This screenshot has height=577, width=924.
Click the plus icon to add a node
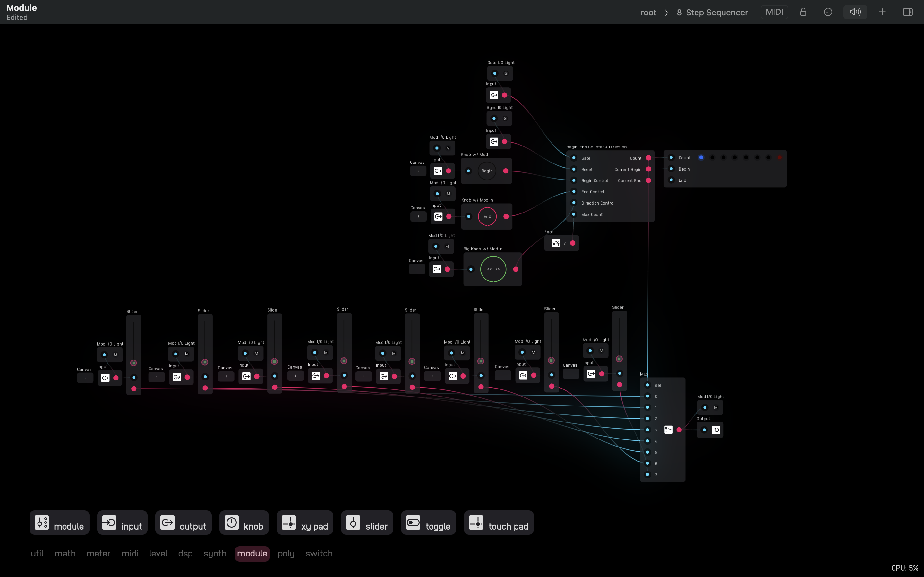(882, 12)
